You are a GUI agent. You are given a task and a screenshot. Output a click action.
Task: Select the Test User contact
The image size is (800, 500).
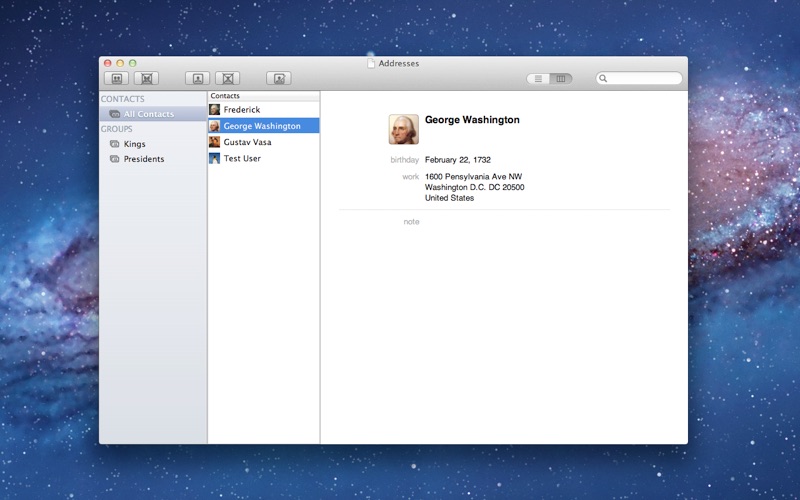click(264, 158)
